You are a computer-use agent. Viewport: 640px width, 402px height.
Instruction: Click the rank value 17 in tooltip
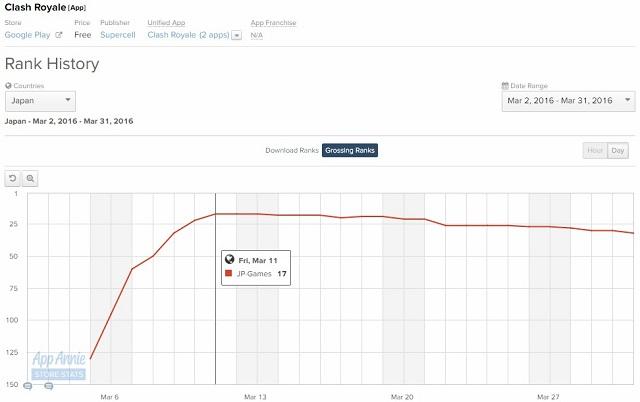[282, 273]
